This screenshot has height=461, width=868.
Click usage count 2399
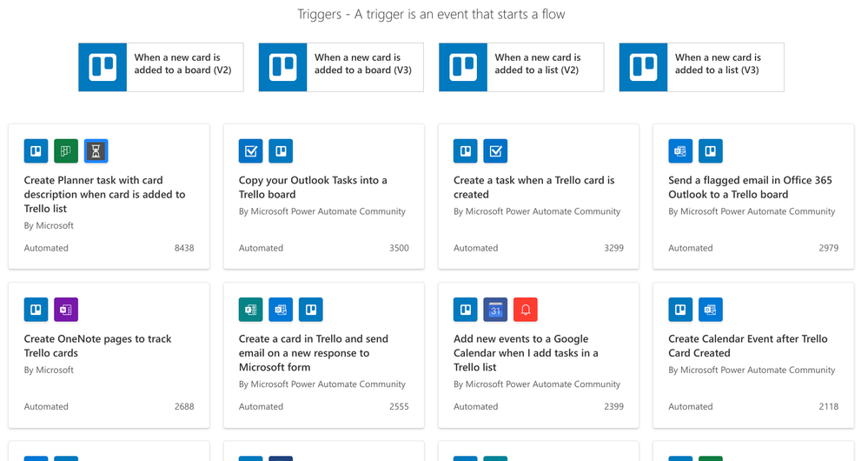(614, 407)
